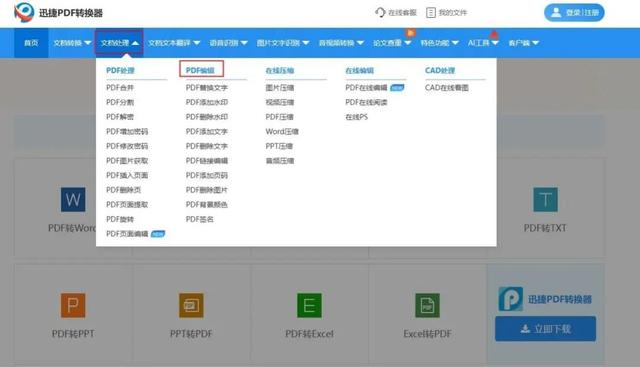Expand the 特色功能 dropdown
This screenshot has width=640, height=367.
pyautogui.click(x=440, y=43)
